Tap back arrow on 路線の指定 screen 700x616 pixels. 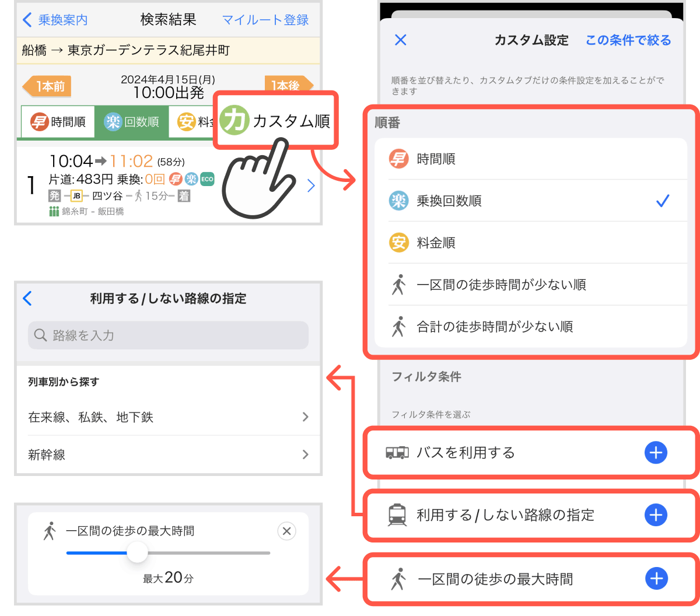[27, 299]
